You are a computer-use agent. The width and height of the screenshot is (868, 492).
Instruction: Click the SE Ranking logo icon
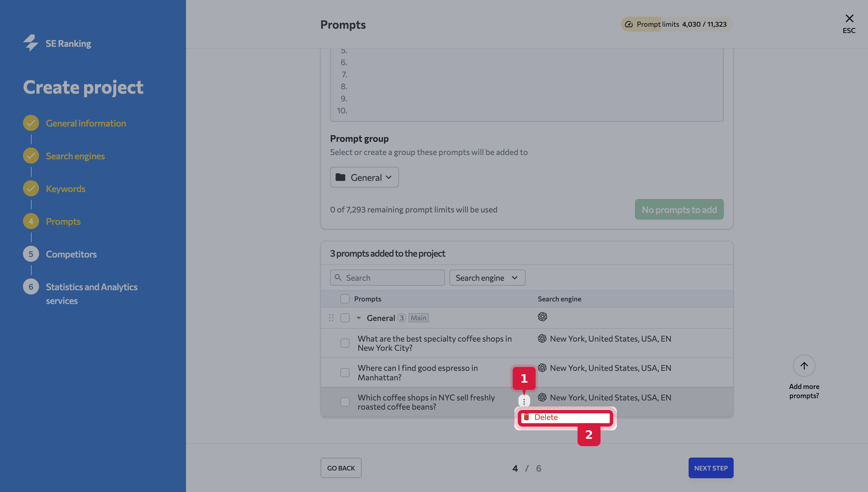pos(31,43)
